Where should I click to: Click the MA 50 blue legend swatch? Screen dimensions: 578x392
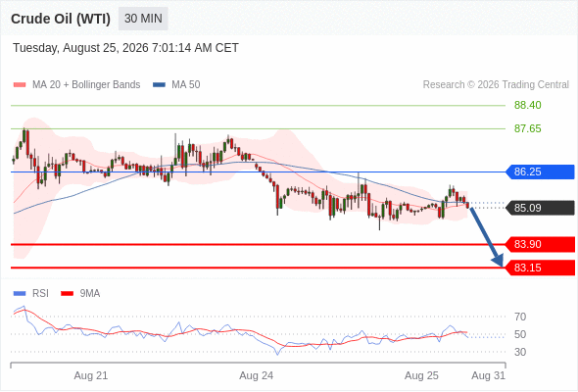coord(159,85)
